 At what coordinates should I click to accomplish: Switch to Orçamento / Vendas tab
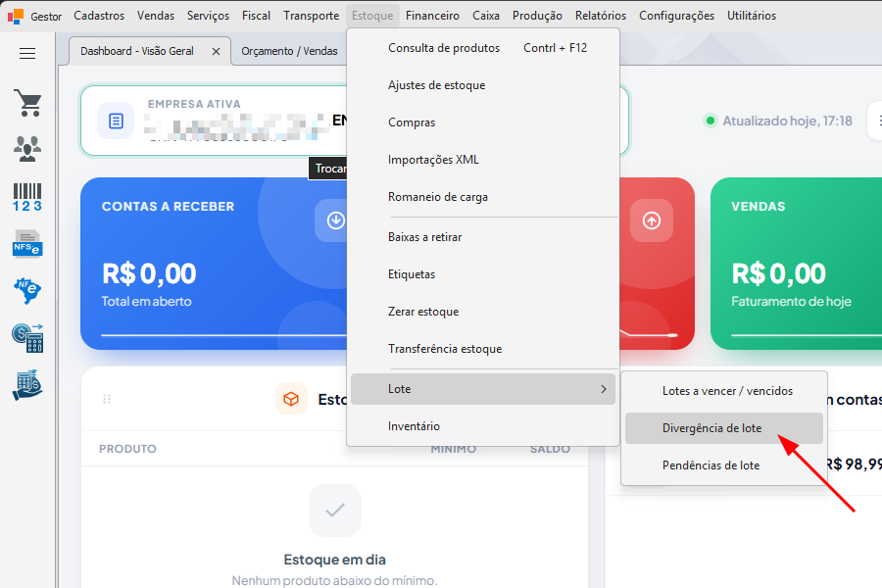[289, 51]
